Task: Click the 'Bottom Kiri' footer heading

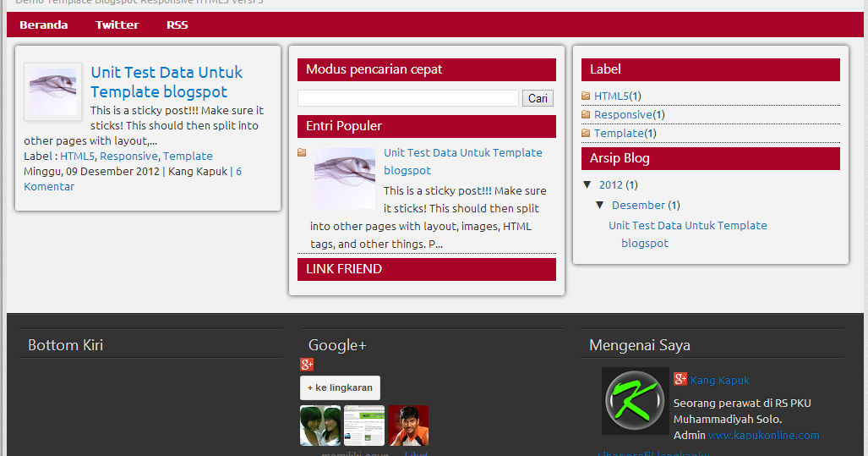Action: coord(65,345)
